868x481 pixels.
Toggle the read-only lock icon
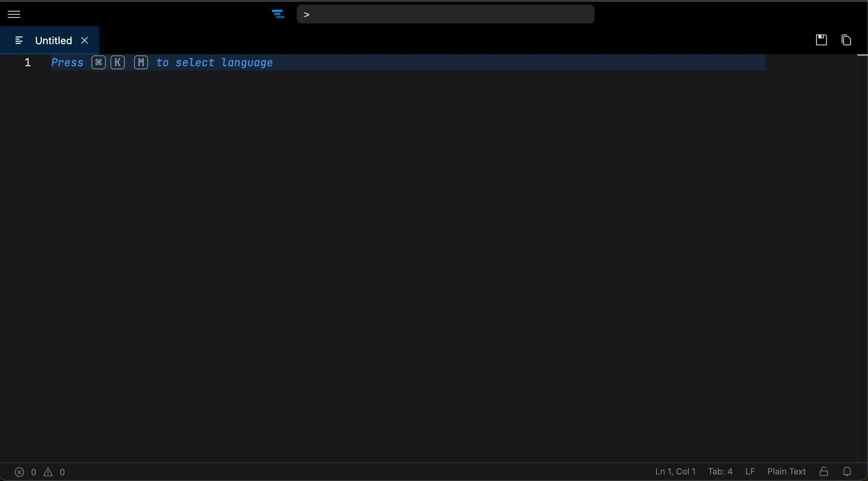click(824, 471)
